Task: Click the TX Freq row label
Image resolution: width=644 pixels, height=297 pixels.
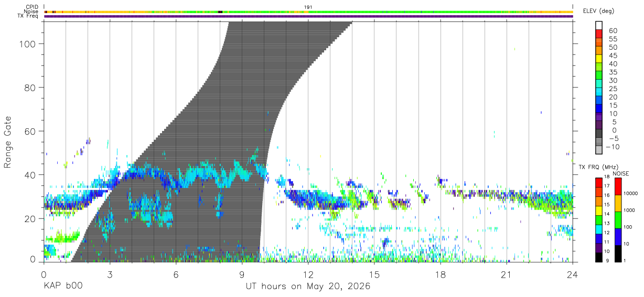Action: [28, 16]
